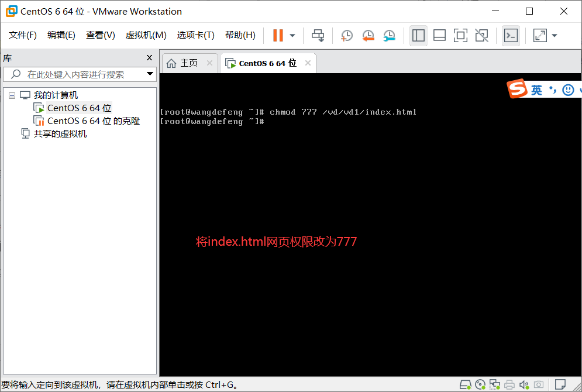582x392 pixels.
Task: Open the stretch display dropdown arrow
Action: [555, 36]
